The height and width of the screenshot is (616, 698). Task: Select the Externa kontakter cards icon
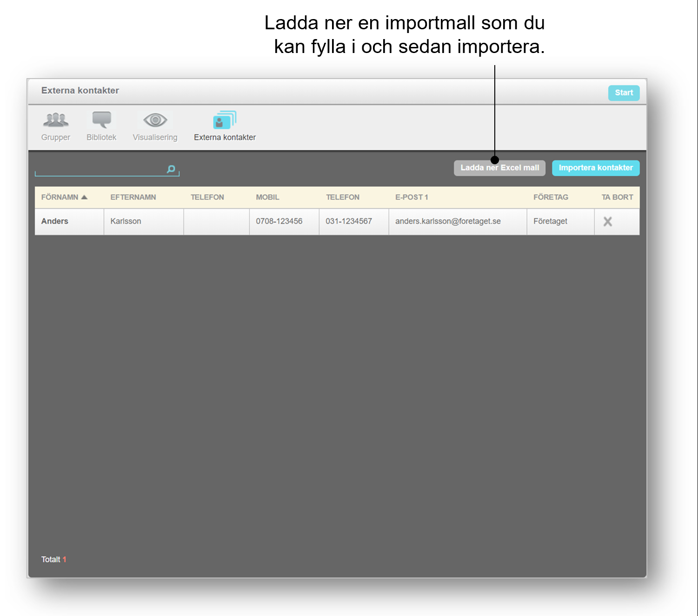[x=225, y=120]
